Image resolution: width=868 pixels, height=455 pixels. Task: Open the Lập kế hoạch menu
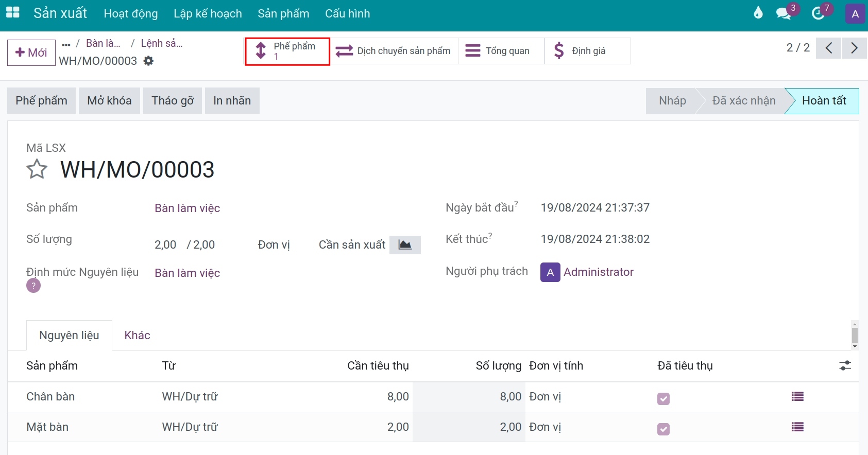pos(208,13)
